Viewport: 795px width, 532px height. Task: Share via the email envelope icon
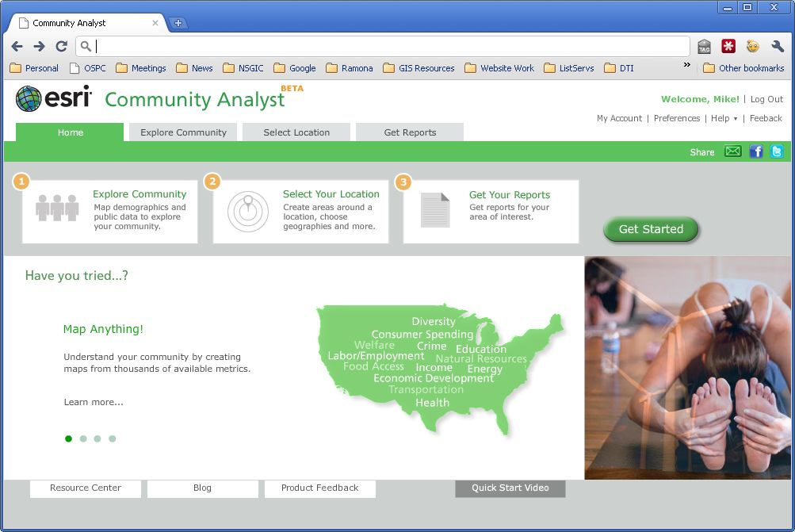pos(732,151)
